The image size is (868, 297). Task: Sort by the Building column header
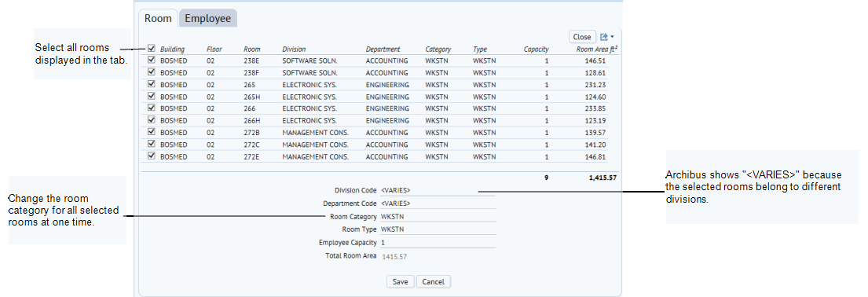(x=172, y=49)
